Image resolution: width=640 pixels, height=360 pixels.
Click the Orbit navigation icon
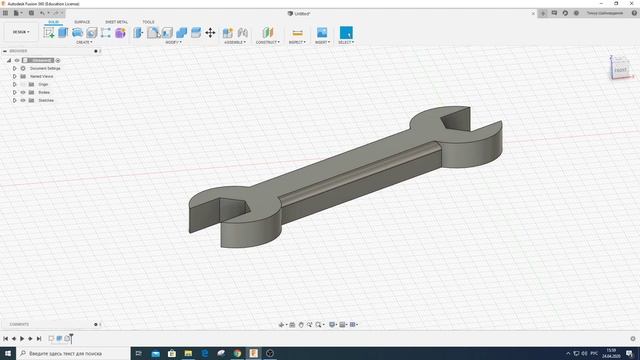click(281, 325)
